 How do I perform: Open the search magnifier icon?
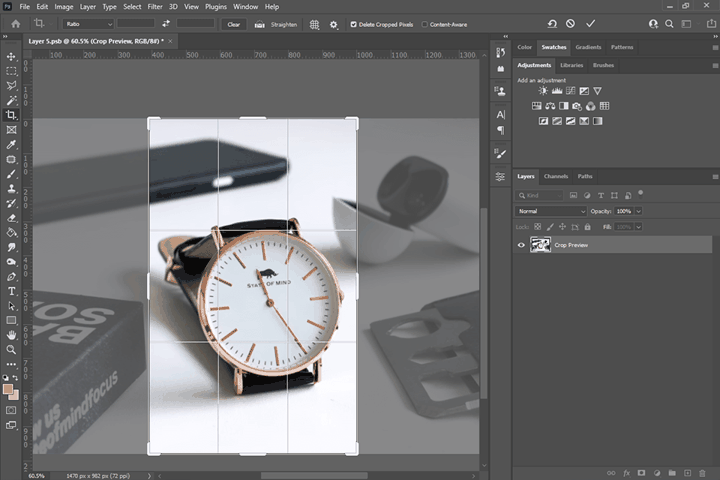pyautogui.click(x=669, y=24)
